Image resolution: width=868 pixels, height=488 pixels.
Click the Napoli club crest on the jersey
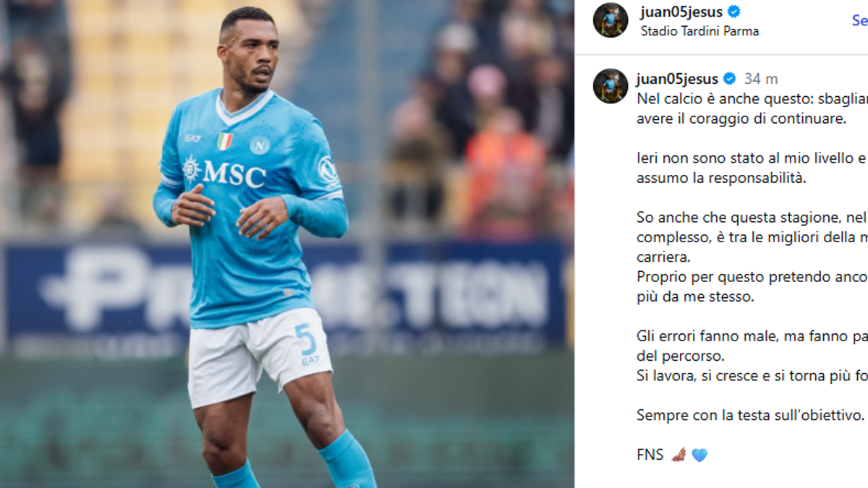point(260,145)
